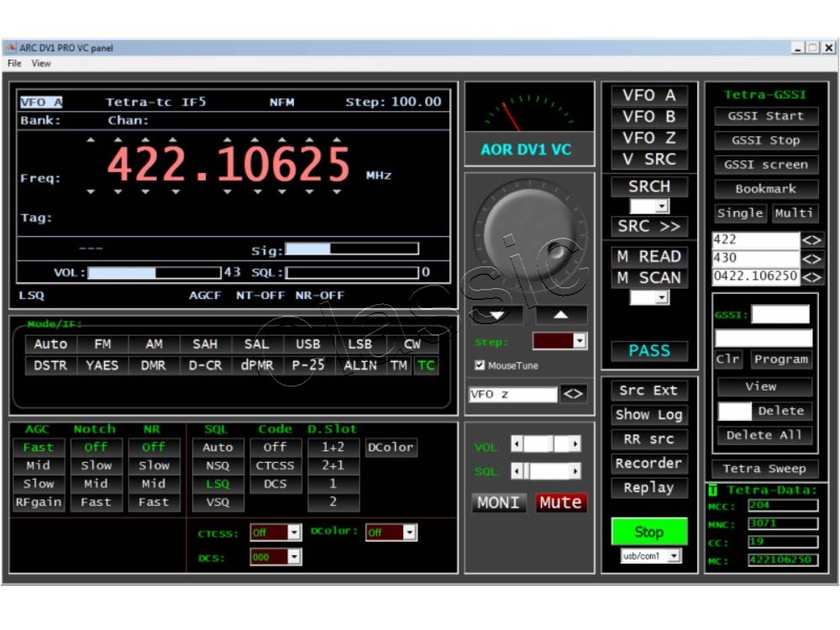
Task: Set AGC to Fast
Action: [x=38, y=448]
